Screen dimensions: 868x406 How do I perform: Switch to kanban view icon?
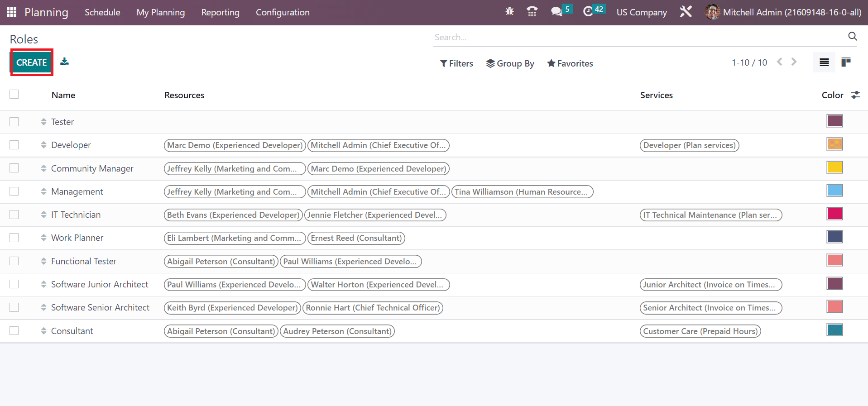click(846, 62)
